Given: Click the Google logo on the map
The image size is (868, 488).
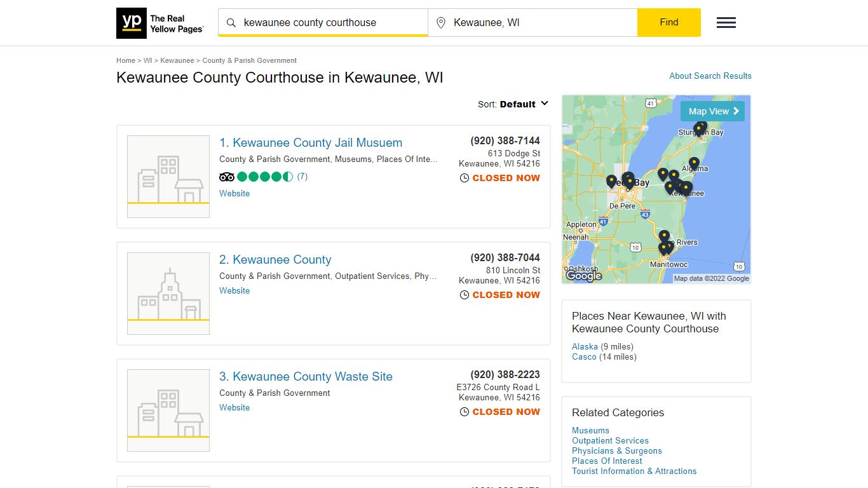Looking at the screenshot, I should [x=584, y=276].
